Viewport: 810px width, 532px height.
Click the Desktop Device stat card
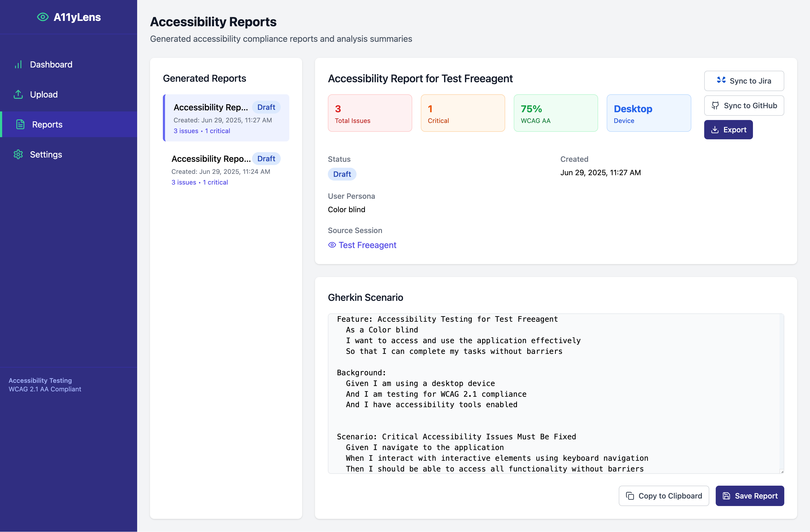[648, 113]
